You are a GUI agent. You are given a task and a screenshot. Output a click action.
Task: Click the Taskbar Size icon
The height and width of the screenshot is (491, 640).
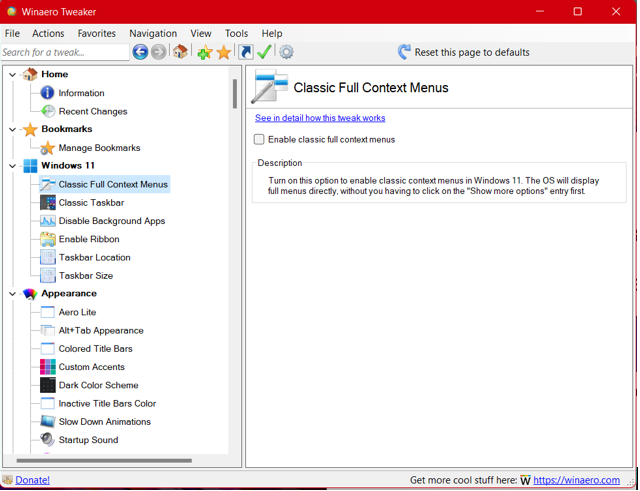[48, 275]
